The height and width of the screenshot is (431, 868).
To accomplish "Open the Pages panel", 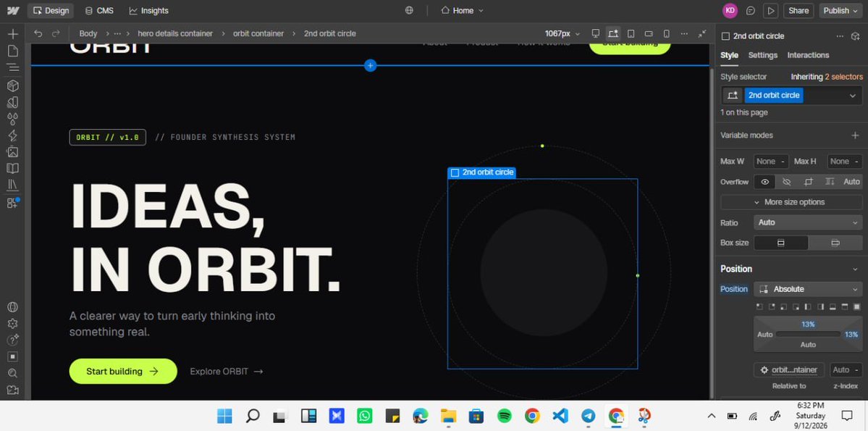I will pos(13,51).
